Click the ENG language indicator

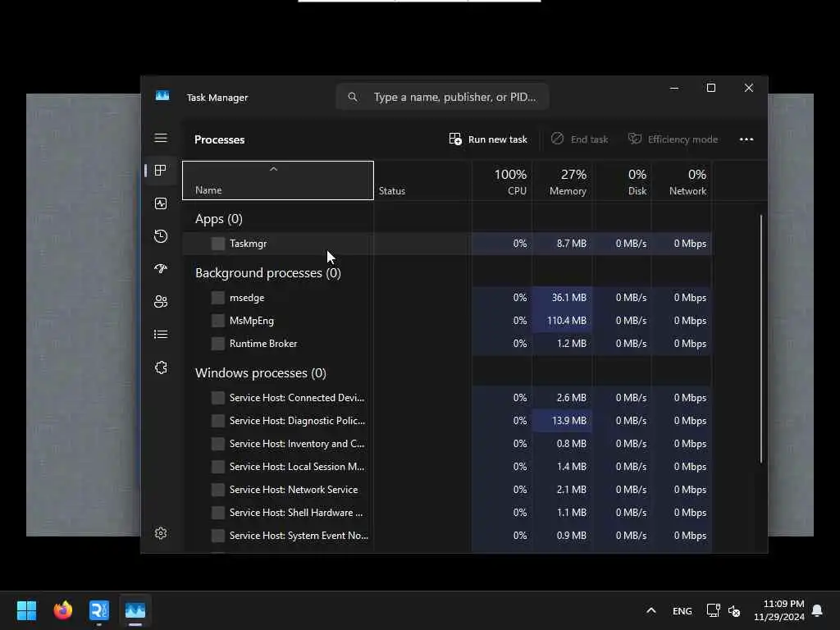(x=682, y=610)
